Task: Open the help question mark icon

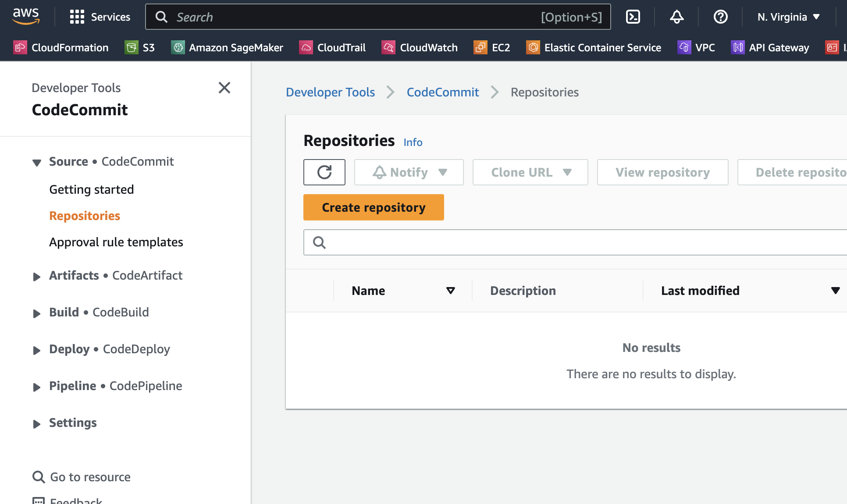Action: [x=721, y=17]
